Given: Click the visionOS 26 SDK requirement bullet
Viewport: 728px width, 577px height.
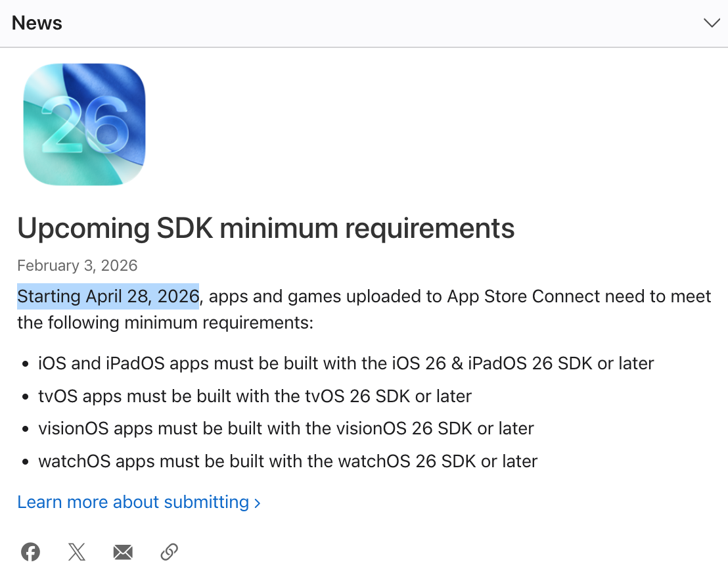Looking at the screenshot, I should [286, 428].
